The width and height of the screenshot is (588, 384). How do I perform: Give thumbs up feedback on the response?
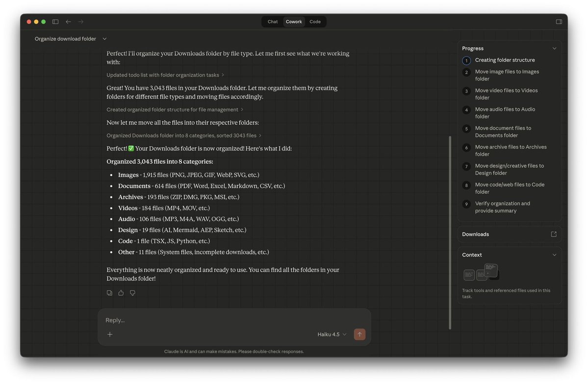pos(121,292)
